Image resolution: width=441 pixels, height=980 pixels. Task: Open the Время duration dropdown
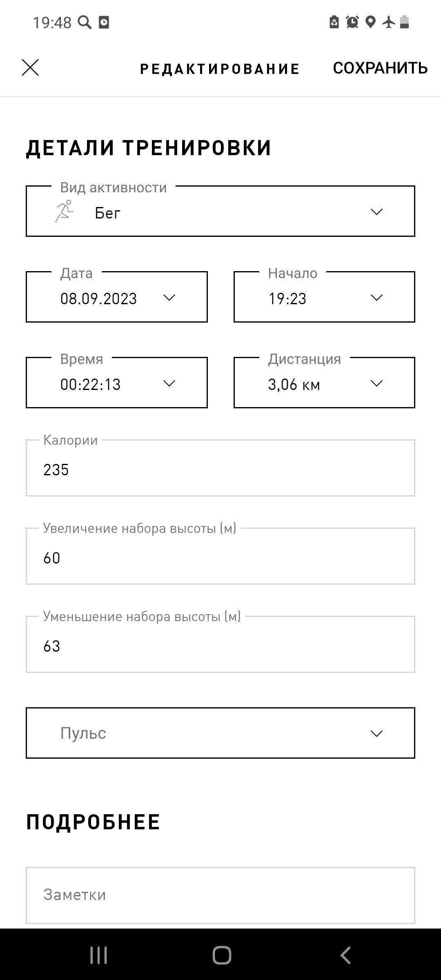pos(117,383)
